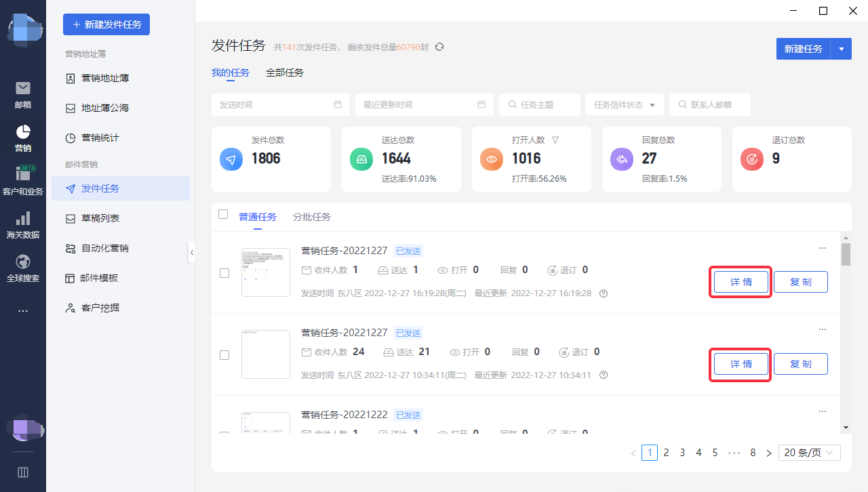Switch to 普通任务 tab
The image size is (868, 492).
tap(258, 217)
